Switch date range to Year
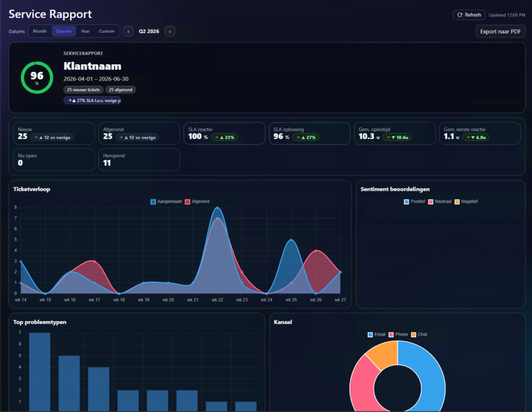The height and width of the screenshot is (412, 532). click(85, 31)
